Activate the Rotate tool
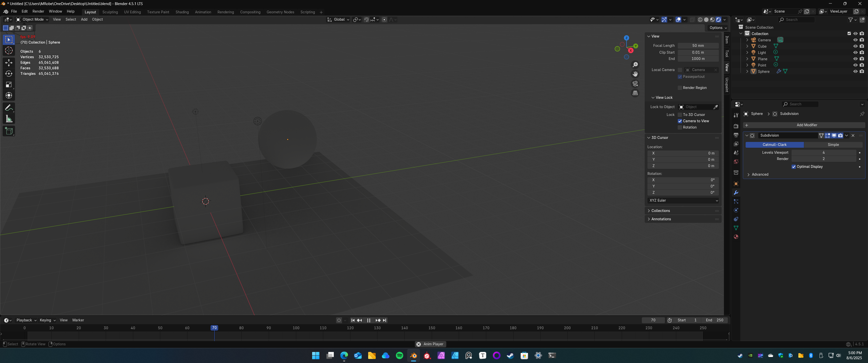 point(9,73)
